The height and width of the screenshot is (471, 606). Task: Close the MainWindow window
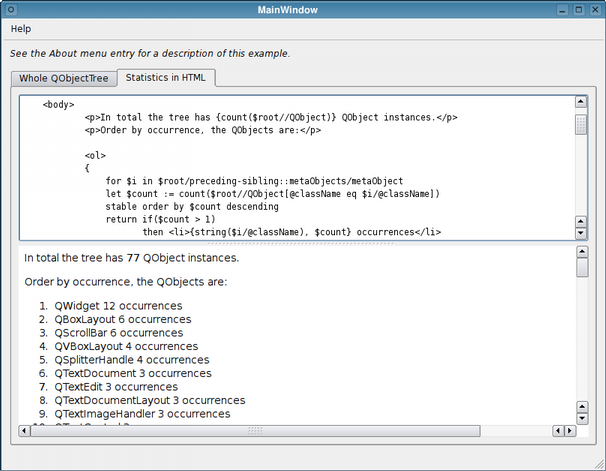coord(593,9)
